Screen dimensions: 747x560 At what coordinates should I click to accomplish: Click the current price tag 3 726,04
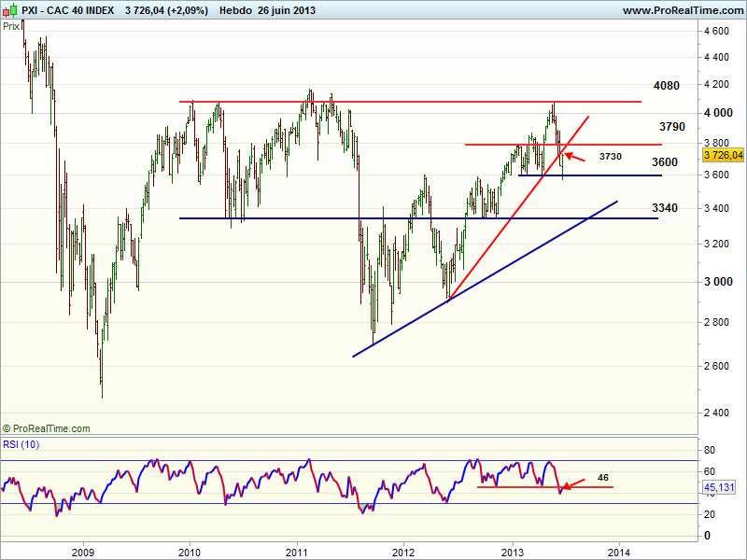tap(724, 155)
